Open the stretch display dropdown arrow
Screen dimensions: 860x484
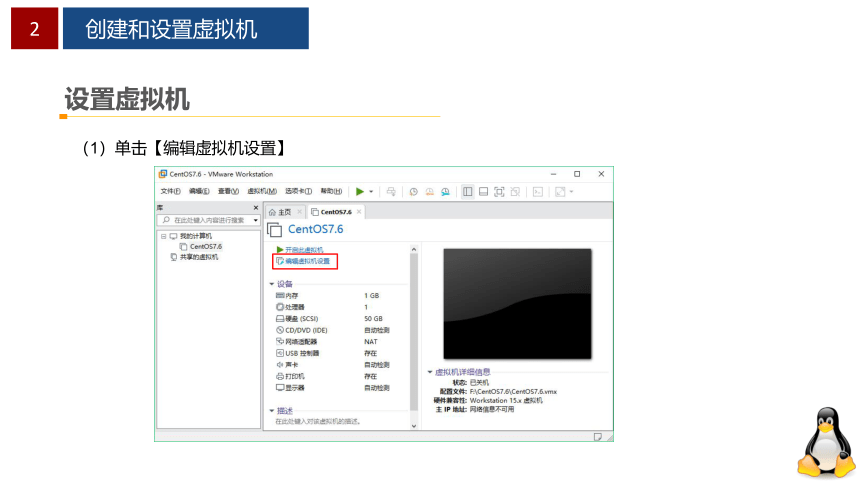[572, 192]
